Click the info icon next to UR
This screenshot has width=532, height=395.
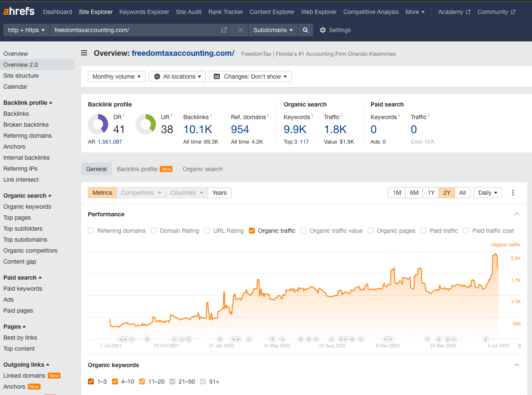tap(172, 115)
